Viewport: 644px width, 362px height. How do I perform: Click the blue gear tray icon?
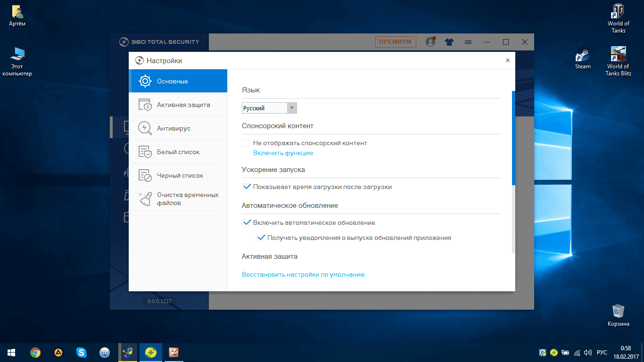click(543, 352)
